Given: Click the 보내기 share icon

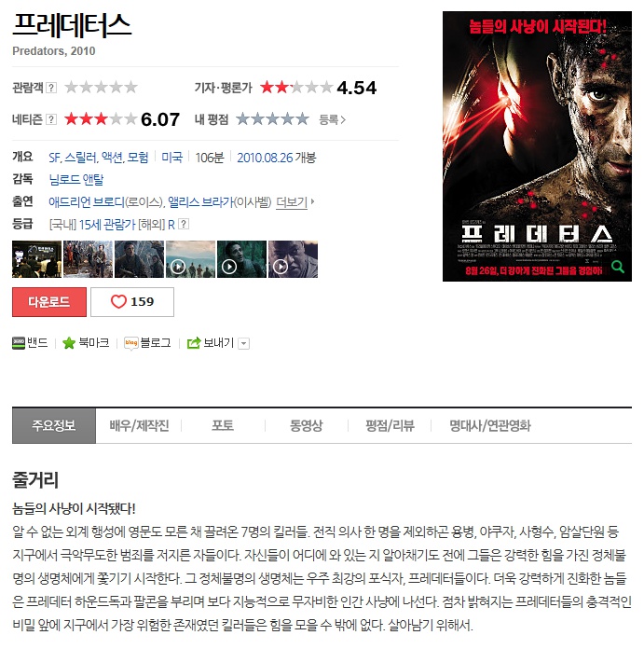Looking at the screenshot, I should click(x=194, y=343).
